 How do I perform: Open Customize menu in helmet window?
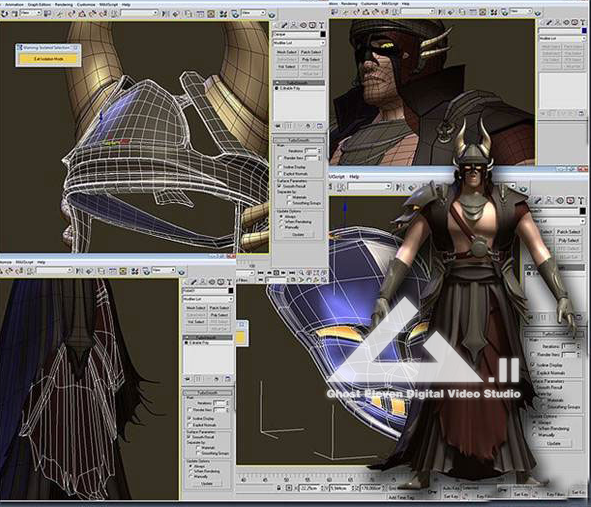click(86, 5)
